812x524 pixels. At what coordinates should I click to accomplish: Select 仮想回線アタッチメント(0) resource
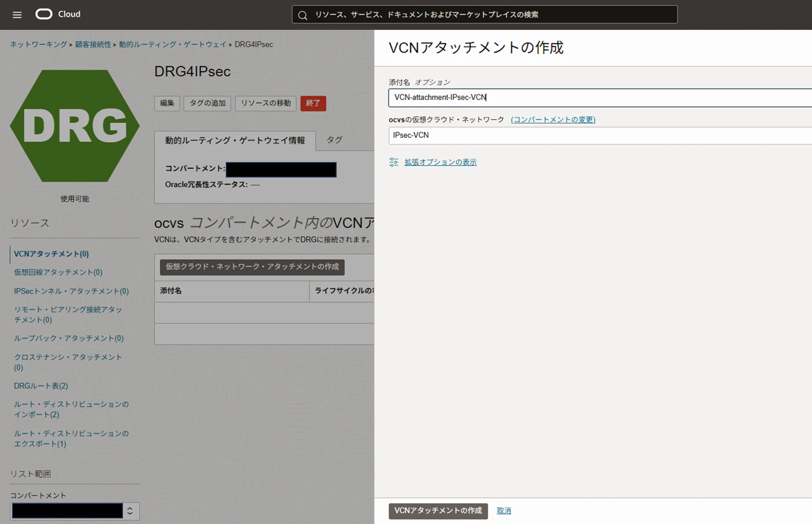58,272
